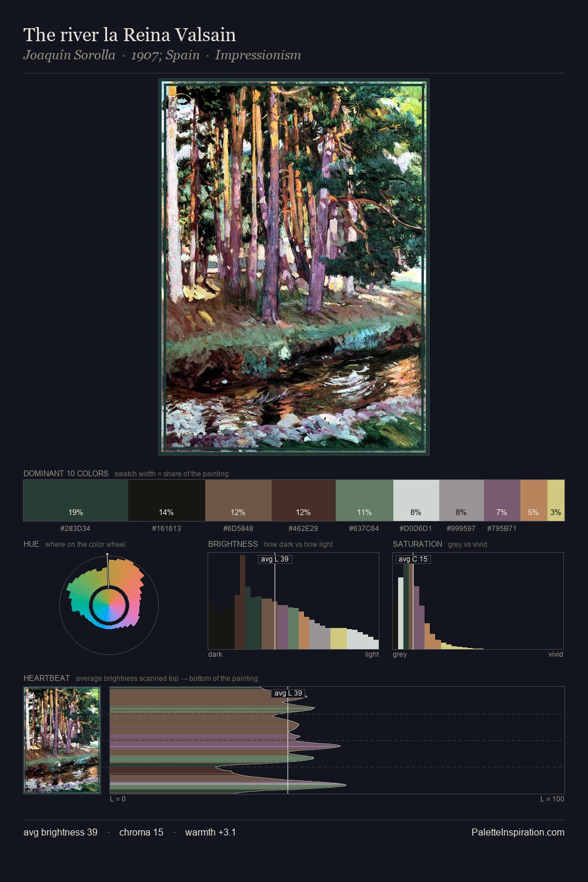The height and width of the screenshot is (882, 588).
Task: Click the hex code text #283D34
Action: point(75,529)
